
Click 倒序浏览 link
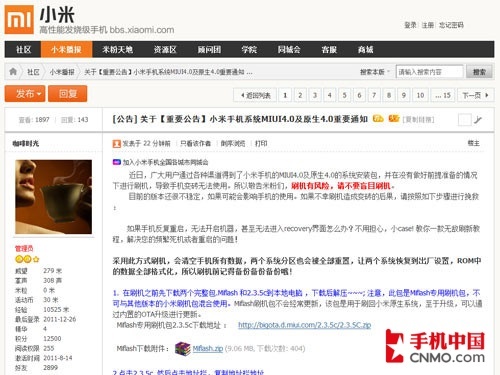tap(233, 144)
